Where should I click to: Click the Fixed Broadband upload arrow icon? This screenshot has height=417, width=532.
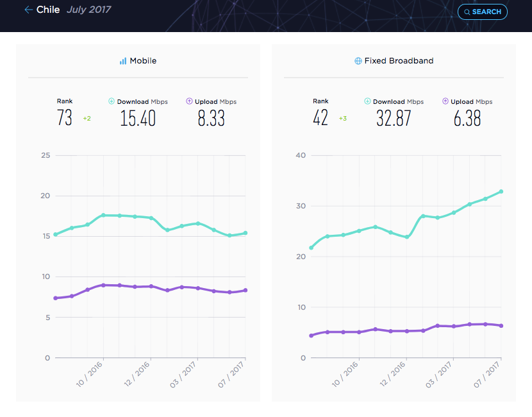click(x=445, y=101)
